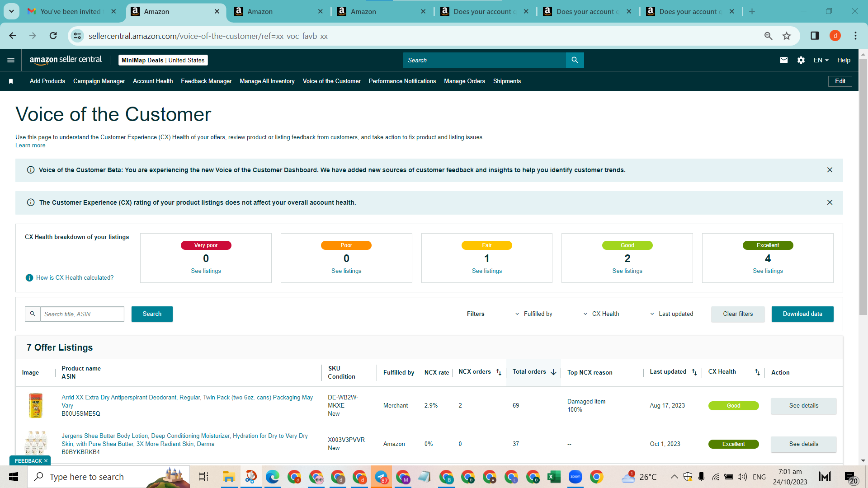The width and height of the screenshot is (868, 488).
Task: Close the FEEDBACK tab with its X
Action: [x=46, y=461]
